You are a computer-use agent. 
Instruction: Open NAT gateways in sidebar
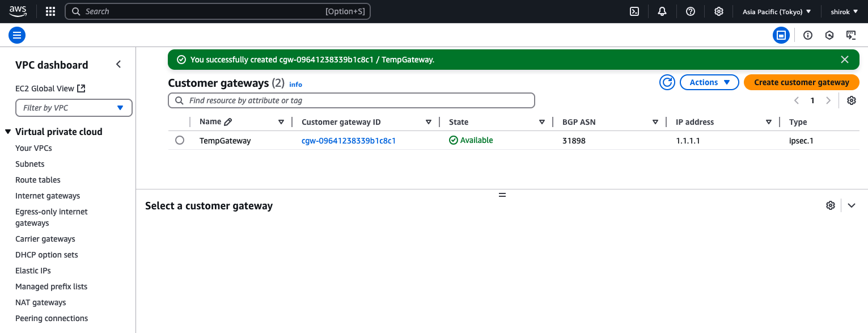point(41,302)
